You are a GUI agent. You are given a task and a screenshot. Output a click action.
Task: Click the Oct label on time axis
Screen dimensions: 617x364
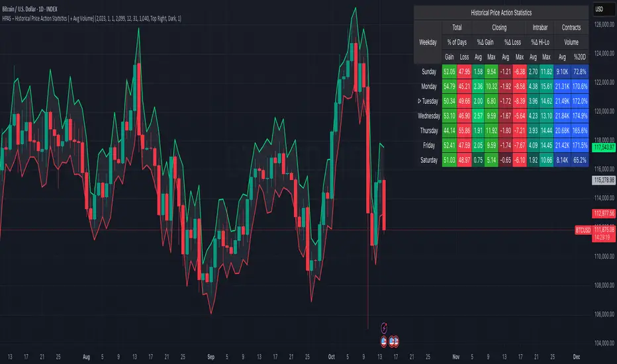click(331, 357)
